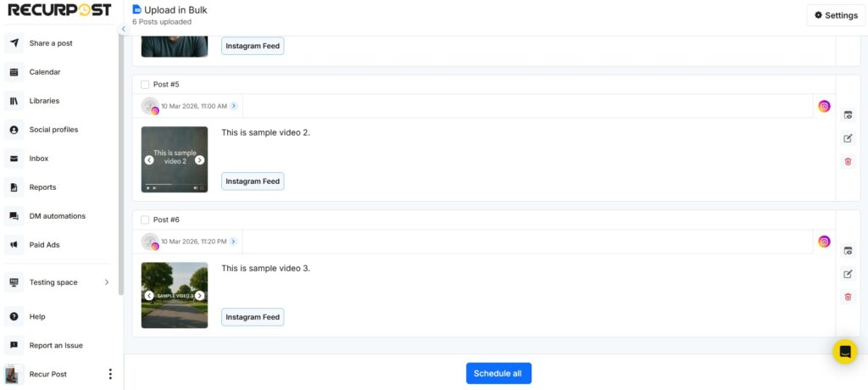Click caption 'This is sample video 2.'
Screen dimensions: 868x390
[x=265, y=132]
